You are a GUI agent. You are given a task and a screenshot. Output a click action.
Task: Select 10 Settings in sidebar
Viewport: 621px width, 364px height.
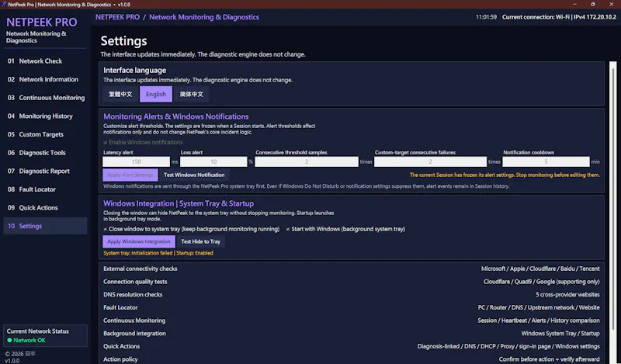tap(45, 226)
